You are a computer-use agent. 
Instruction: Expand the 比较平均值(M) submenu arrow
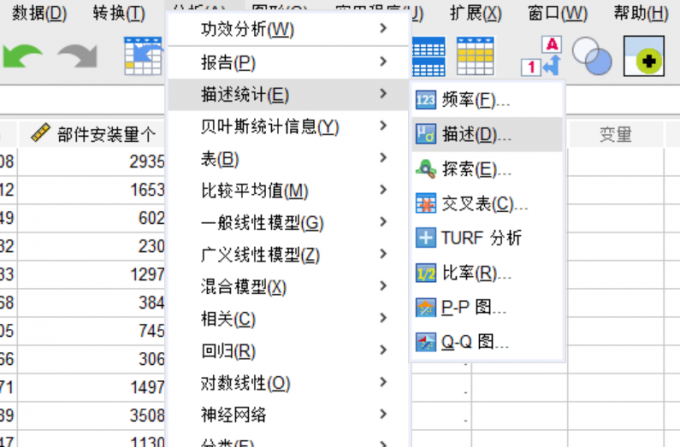click(383, 190)
